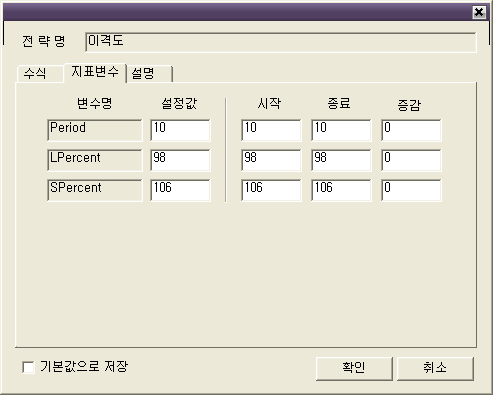Click the 종료 column header
This screenshot has width=493, height=395.
[339, 103]
